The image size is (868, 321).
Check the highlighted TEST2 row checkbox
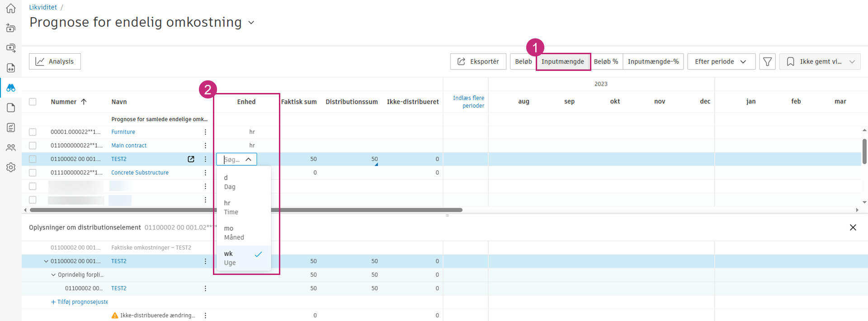click(33, 159)
